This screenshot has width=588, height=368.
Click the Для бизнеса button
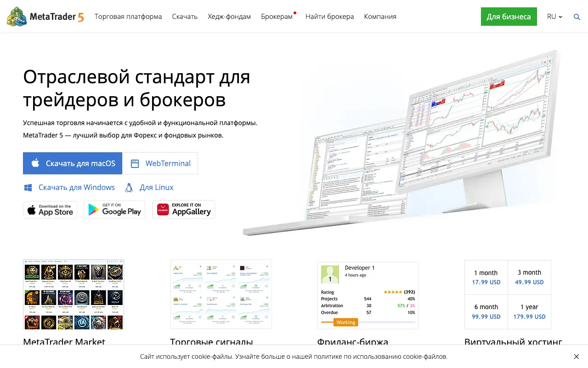tap(509, 17)
